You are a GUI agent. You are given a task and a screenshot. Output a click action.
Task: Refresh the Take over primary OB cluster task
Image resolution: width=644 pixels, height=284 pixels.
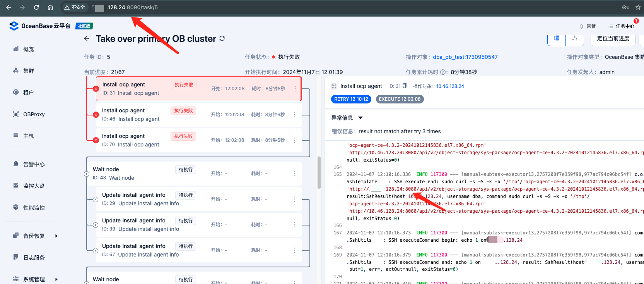(222, 38)
